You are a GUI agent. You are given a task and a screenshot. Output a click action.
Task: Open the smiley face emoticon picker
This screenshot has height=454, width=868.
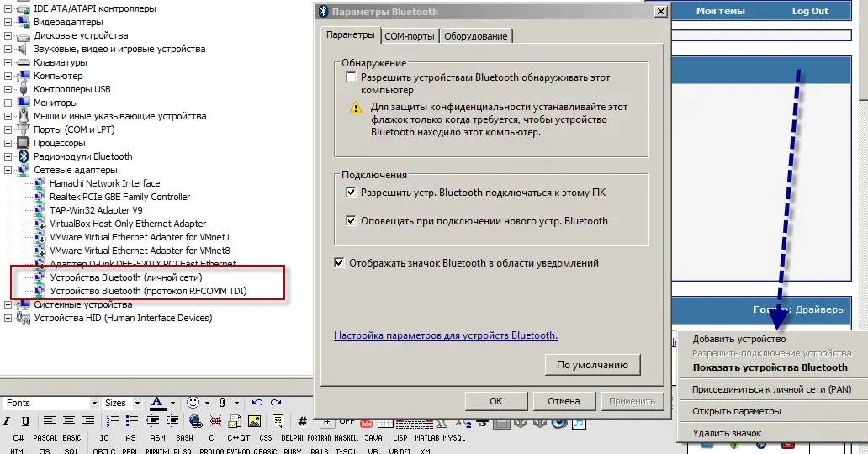193,403
